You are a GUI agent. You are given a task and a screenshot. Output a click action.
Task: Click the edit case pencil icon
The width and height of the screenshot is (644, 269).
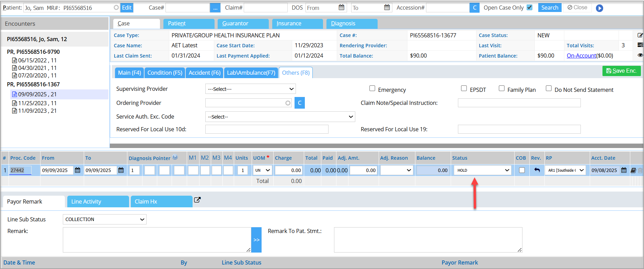[640, 35]
